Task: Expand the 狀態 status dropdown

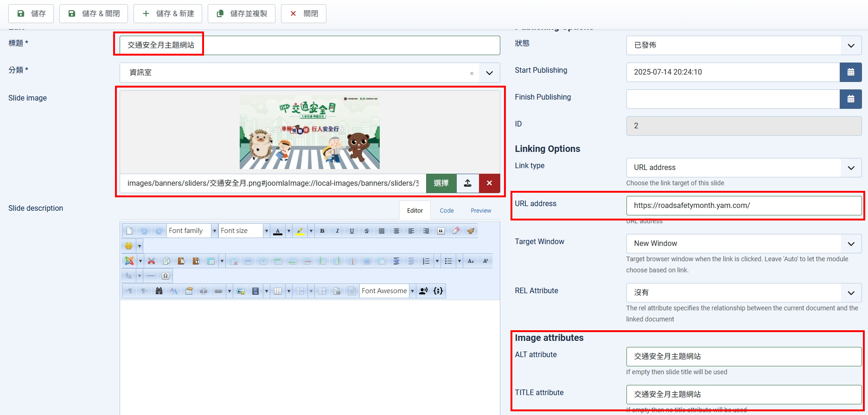Action: coord(851,45)
